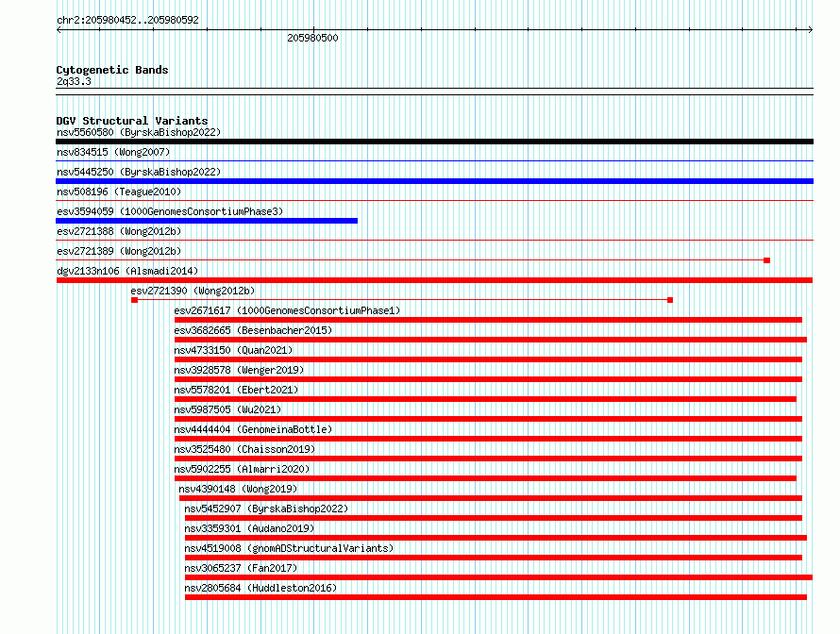Click the esv2721389 (Wong2012b) label

coord(119,251)
